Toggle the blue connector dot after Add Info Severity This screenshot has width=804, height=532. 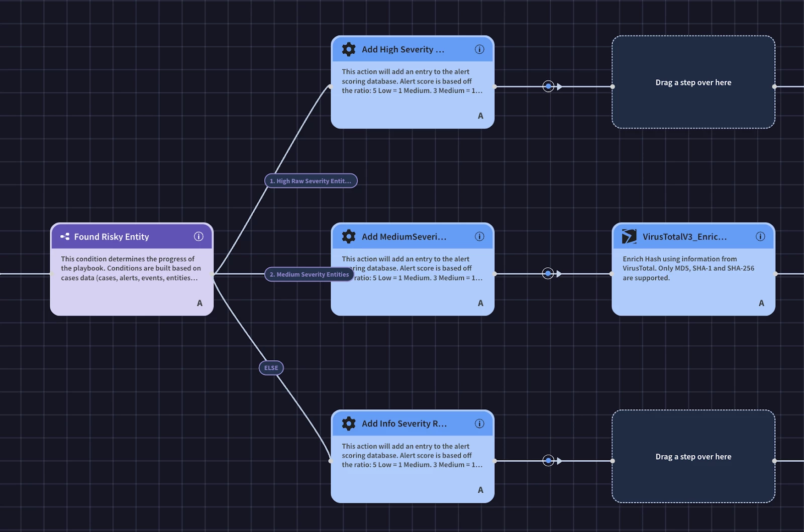click(548, 460)
